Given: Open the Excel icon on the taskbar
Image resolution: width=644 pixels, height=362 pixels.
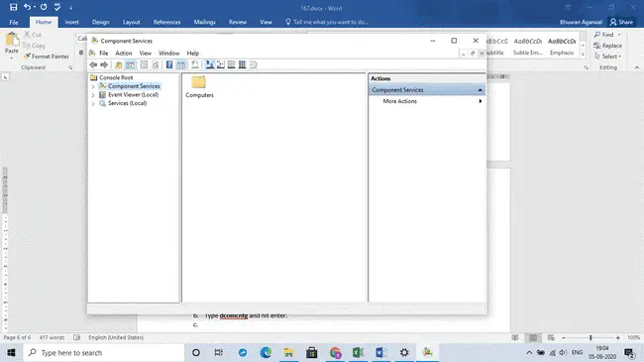Looking at the screenshot, I should coord(358,353).
